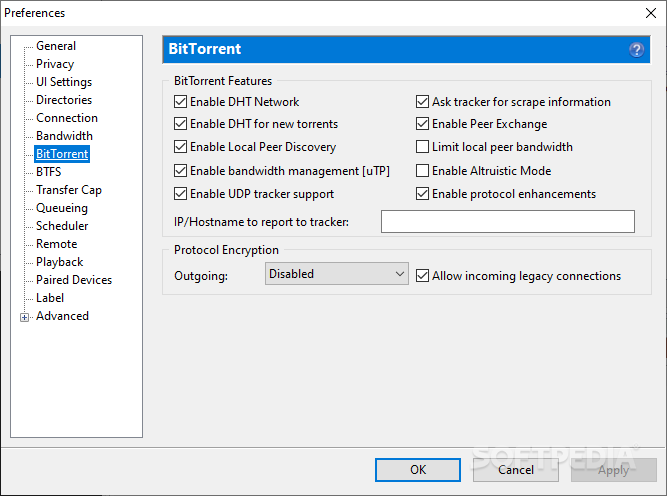Select Transfer Cap in sidebar
Image resolution: width=667 pixels, height=496 pixels.
click(x=69, y=190)
